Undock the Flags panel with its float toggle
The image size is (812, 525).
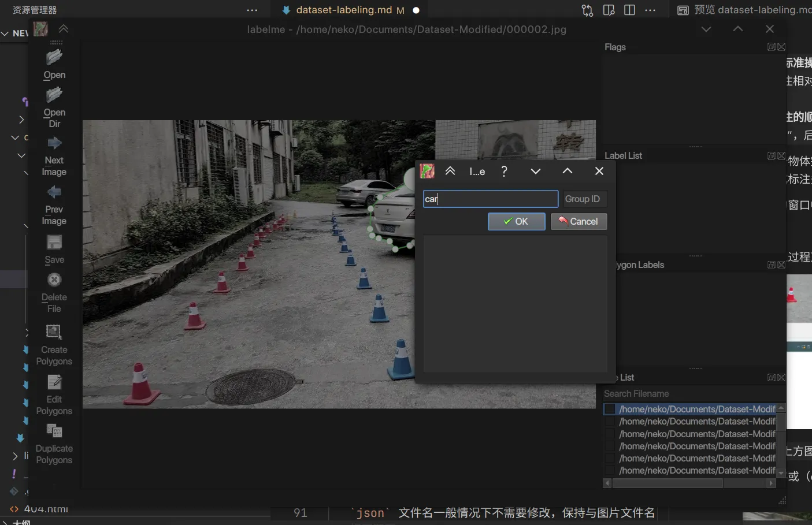pyautogui.click(x=771, y=47)
